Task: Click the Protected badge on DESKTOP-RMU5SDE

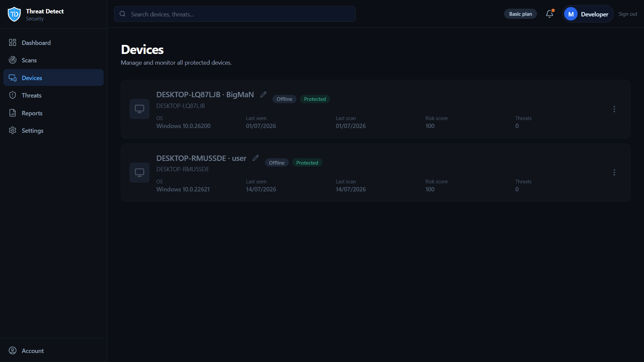Action: coord(307,163)
